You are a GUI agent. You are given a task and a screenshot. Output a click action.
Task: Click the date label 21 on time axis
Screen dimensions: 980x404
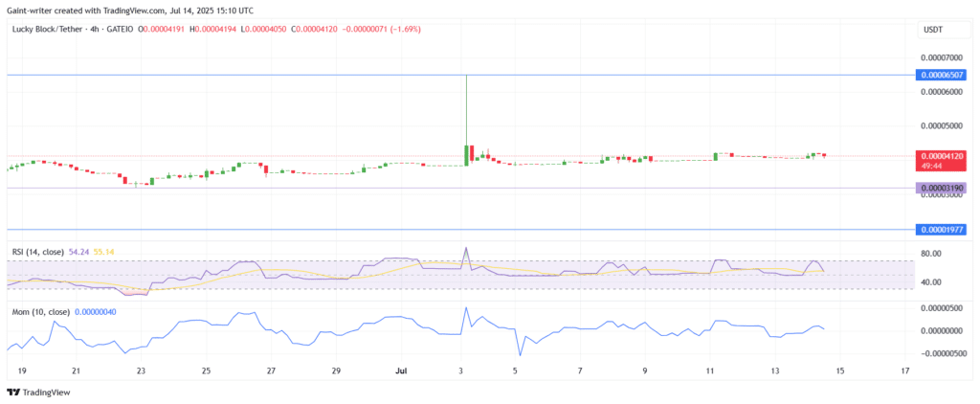76,370
